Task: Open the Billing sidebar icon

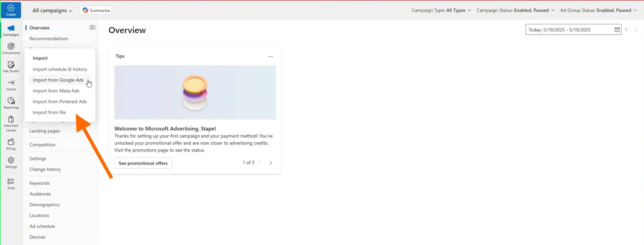Action: (11, 142)
